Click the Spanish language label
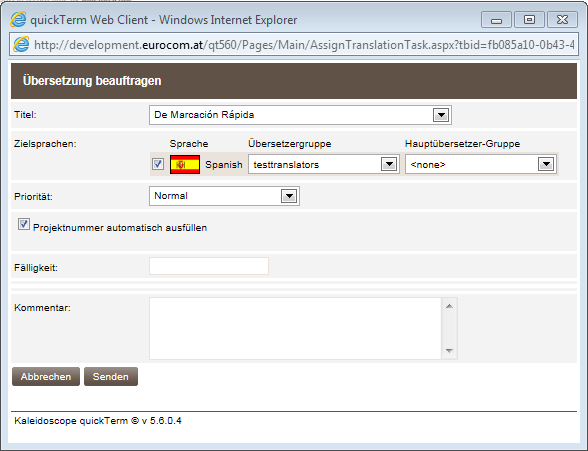 (224, 165)
